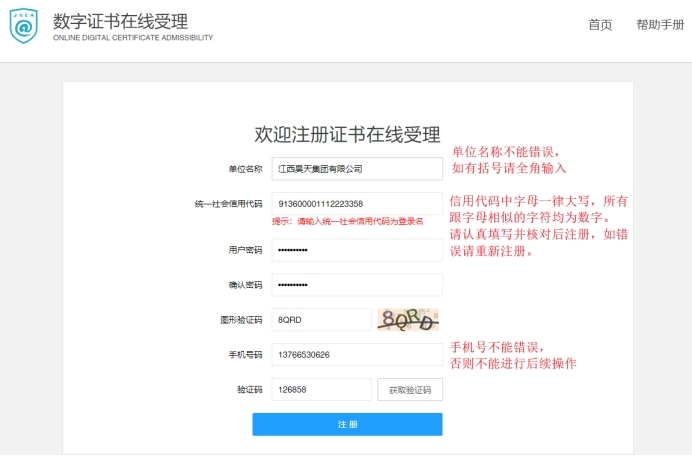Click the red 提示 hint under credit code
This screenshot has height=456, width=692.
click(x=347, y=221)
